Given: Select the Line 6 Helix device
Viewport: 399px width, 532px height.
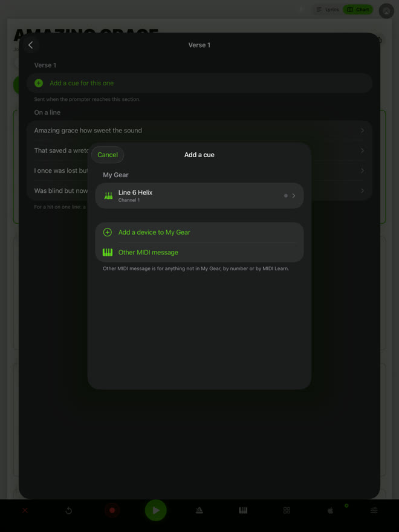Looking at the screenshot, I should (199, 196).
